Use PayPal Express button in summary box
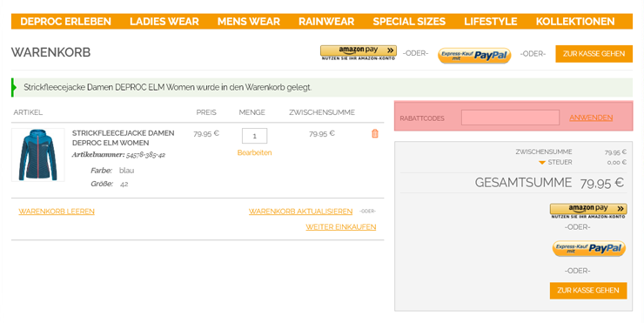The image size is (644, 323). tap(588, 248)
